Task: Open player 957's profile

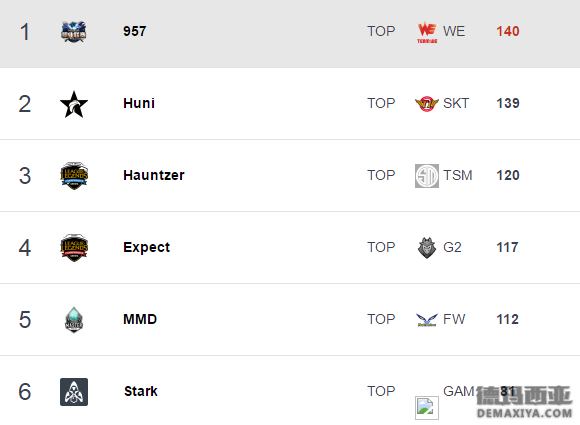Action: tap(135, 31)
